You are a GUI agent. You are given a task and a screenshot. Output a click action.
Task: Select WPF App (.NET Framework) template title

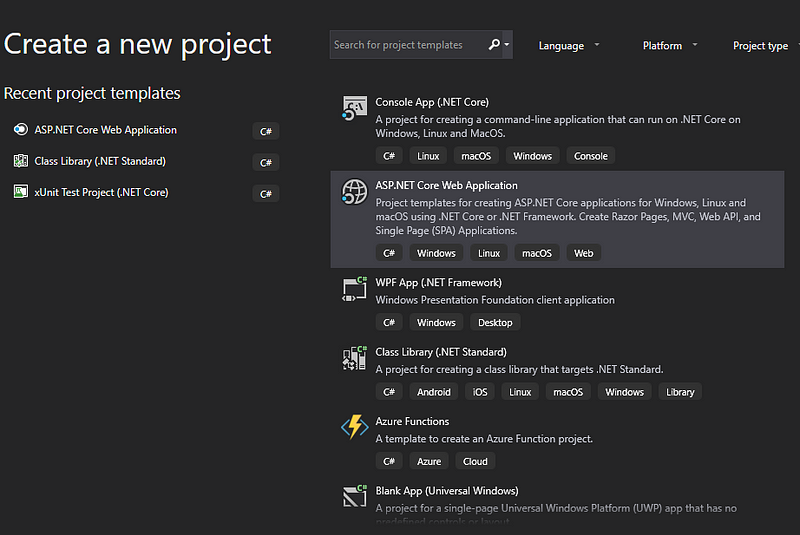tap(439, 283)
